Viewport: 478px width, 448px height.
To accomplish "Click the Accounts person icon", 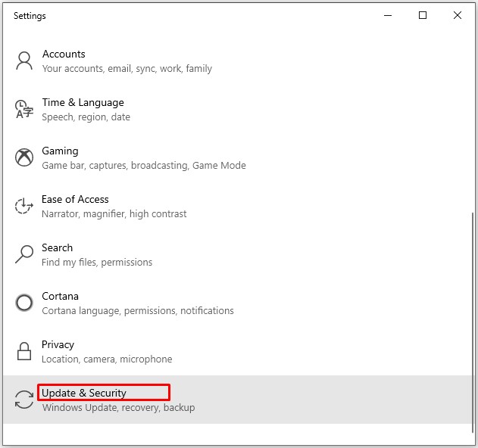I will [24, 61].
